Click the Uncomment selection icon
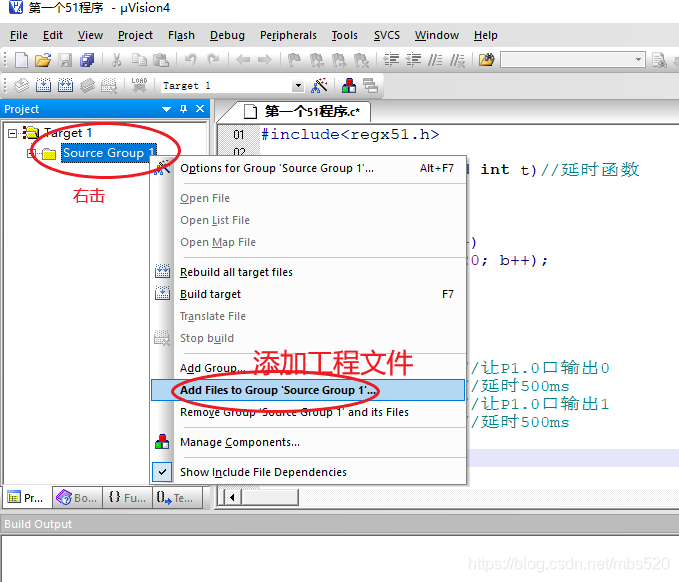This screenshot has height=582, width=679. [x=457, y=60]
